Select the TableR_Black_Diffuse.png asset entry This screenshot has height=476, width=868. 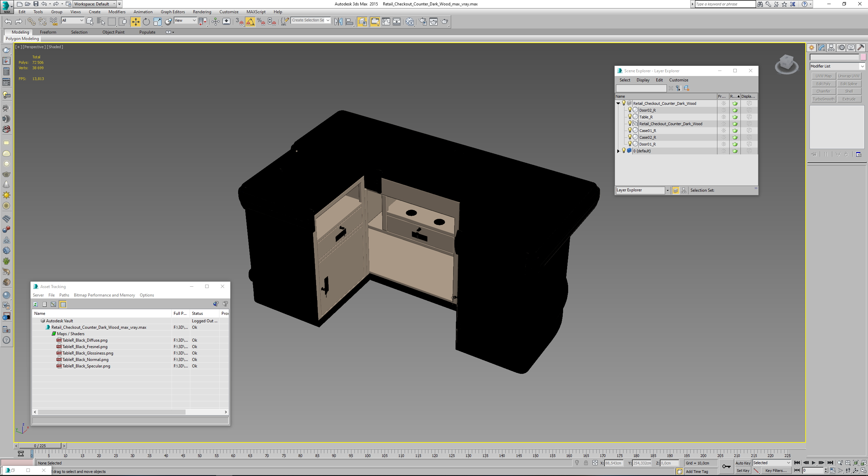(85, 340)
